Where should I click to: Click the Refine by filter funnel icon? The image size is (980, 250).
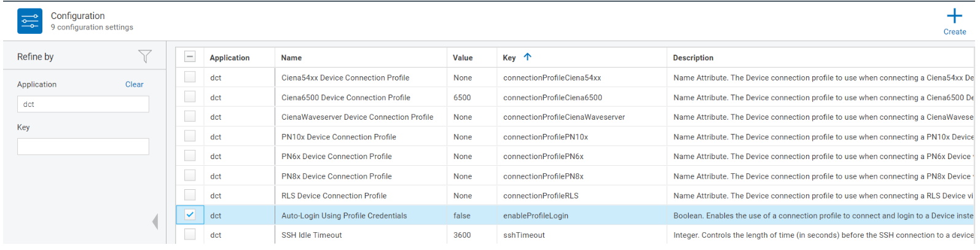144,57
